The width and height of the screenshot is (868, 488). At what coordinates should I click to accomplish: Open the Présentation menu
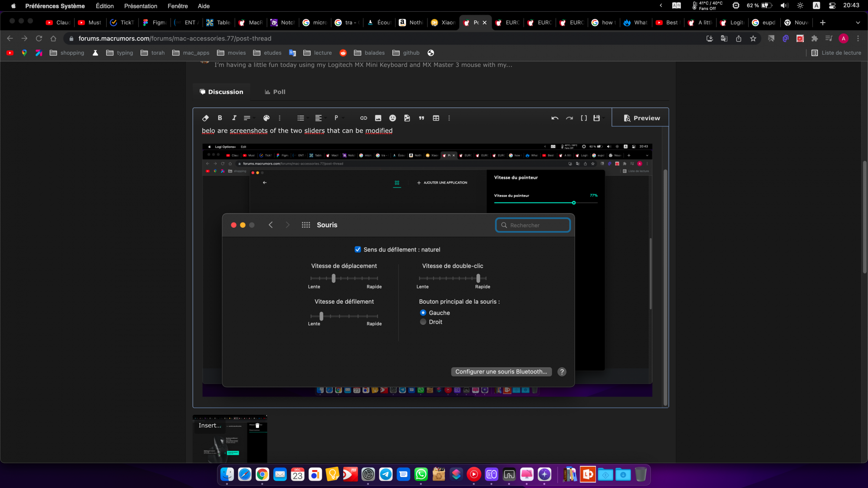click(x=141, y=6)
